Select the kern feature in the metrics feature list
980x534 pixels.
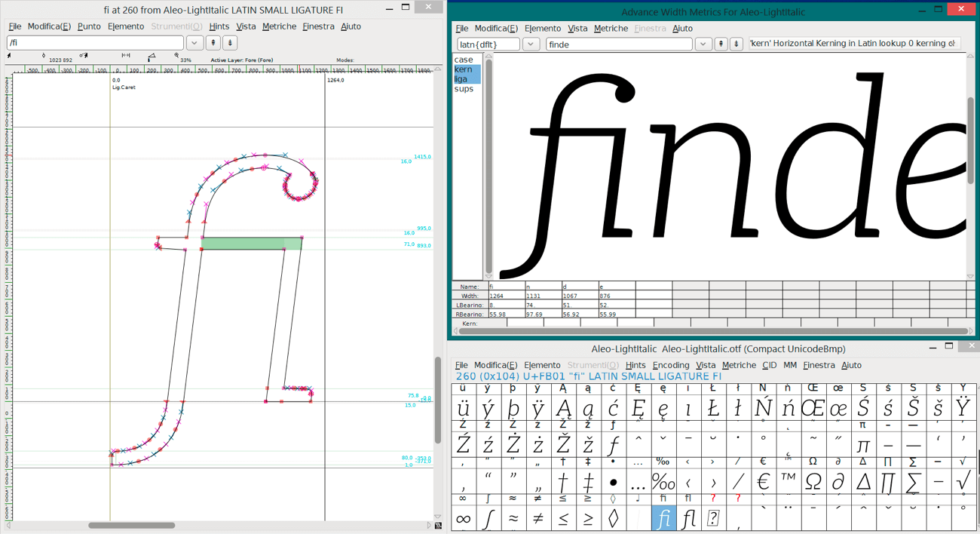(x=464, y=69)
